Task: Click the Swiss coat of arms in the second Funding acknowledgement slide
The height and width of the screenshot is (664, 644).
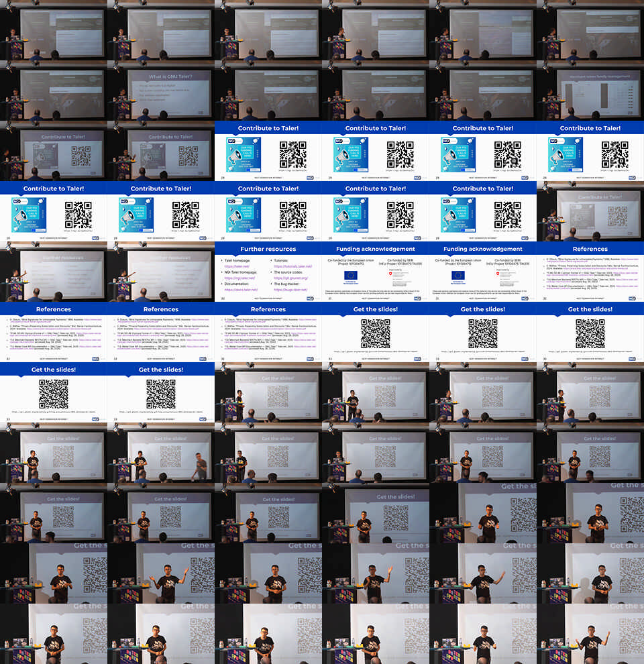Action: pos(495,275)
